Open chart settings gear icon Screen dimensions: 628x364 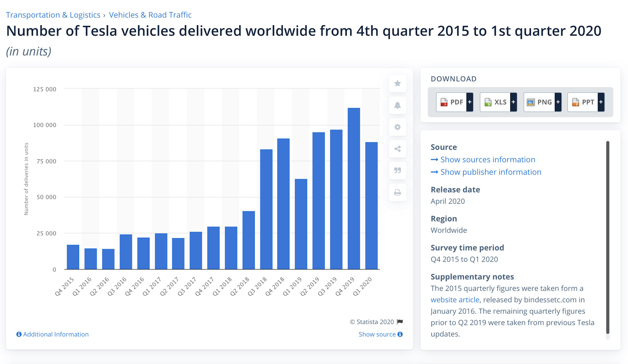[x=397, y=127]
